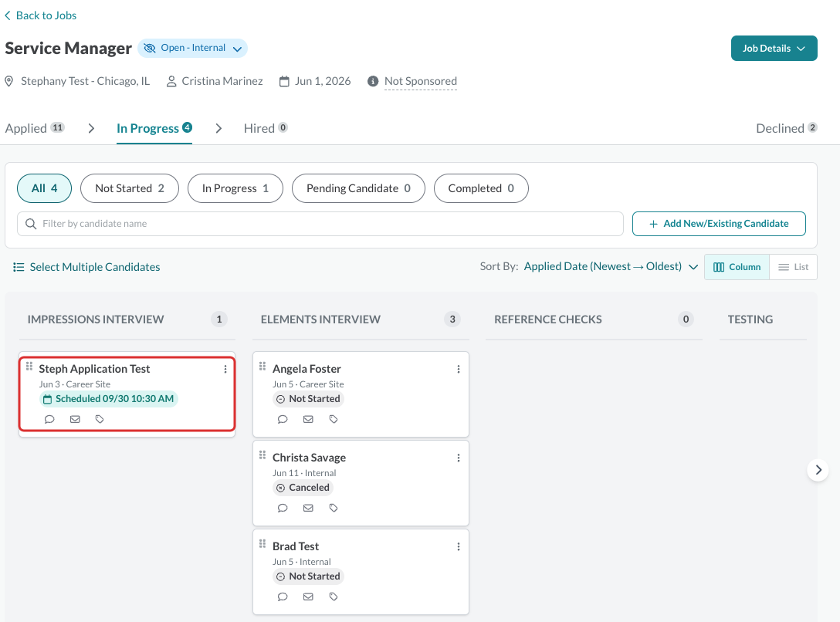
Task: Open the Open - Internal status dropdown
Action: (193, 48)
